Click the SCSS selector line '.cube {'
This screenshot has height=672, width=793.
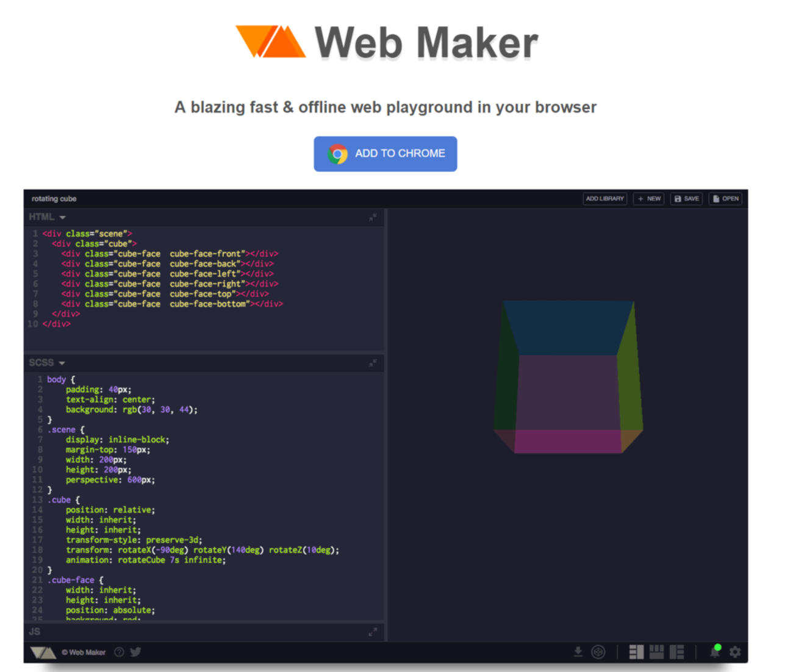[63, 500]
